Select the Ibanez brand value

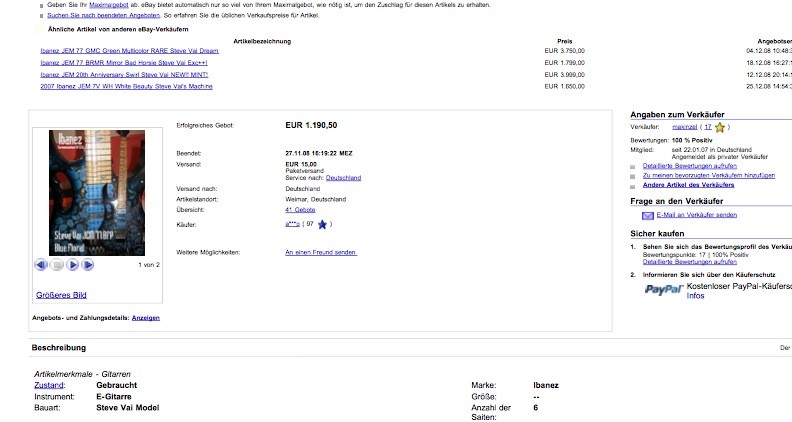click(x=546, y=385)
